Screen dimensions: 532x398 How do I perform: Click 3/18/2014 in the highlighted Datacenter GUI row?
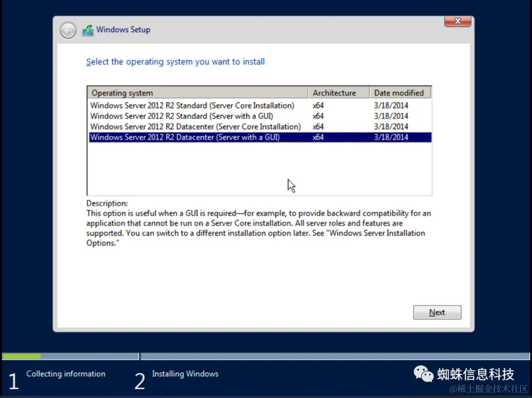point(391,137)
